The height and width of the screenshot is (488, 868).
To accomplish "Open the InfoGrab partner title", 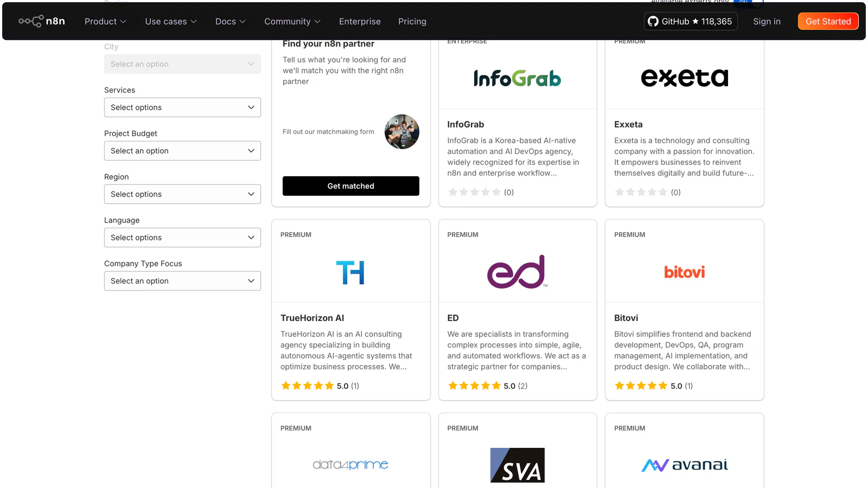I will (x=465, y=124).
